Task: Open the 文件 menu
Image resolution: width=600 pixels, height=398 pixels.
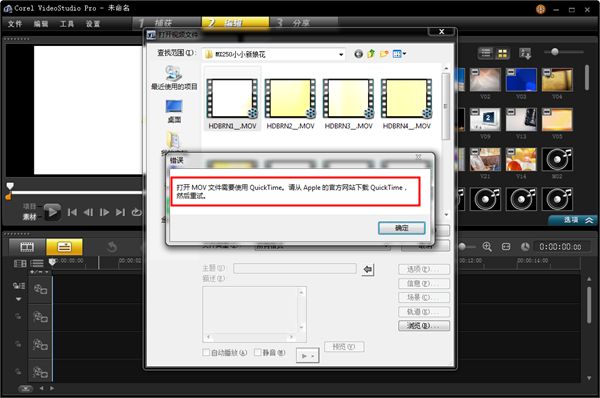Action: pyautogui.click(x=15, y=24)
